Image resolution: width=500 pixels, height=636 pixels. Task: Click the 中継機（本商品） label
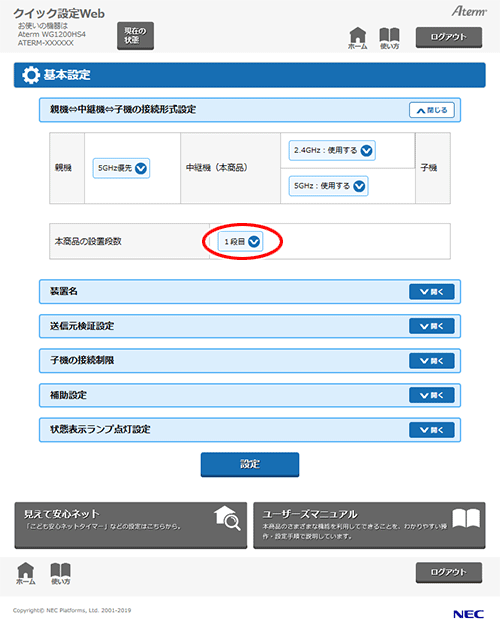pos(217,168)
